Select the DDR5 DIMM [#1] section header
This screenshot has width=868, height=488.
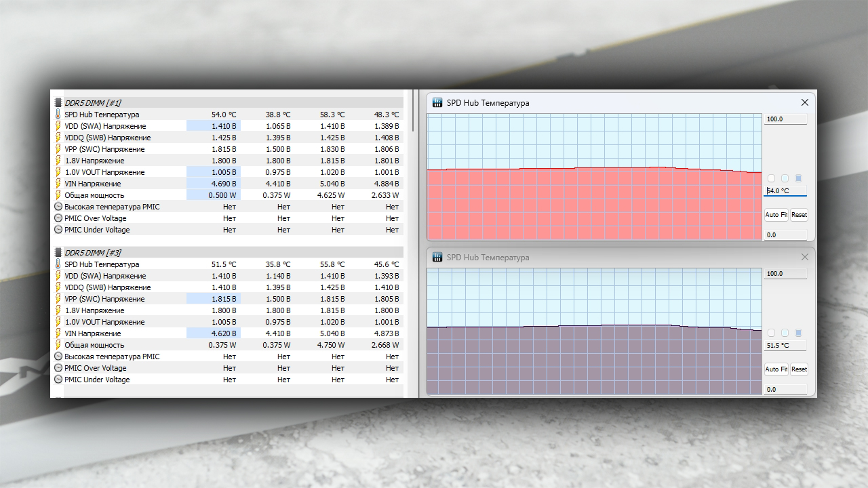coord(229,103)
